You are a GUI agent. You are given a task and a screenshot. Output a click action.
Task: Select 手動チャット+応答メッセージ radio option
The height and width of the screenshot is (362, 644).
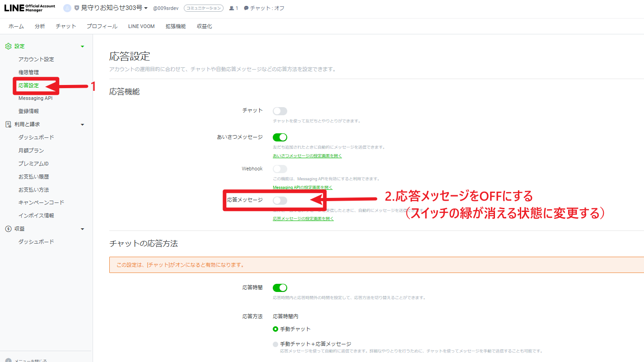[x=275, y=344]
